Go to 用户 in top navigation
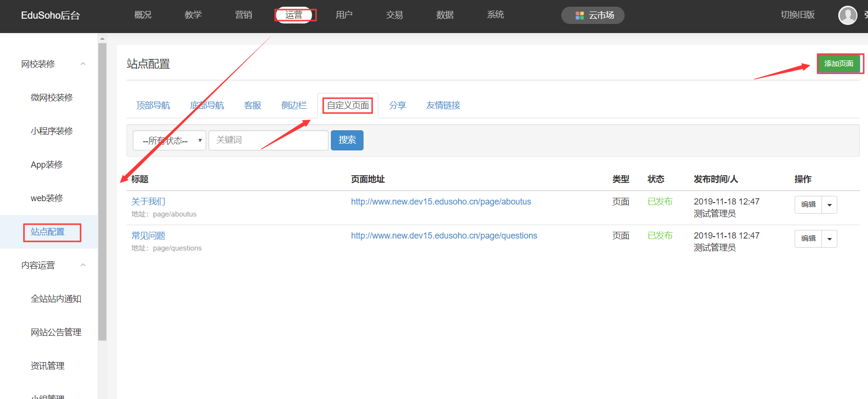Viewport: 868px width, 399px height. click(x=344, y=15)
